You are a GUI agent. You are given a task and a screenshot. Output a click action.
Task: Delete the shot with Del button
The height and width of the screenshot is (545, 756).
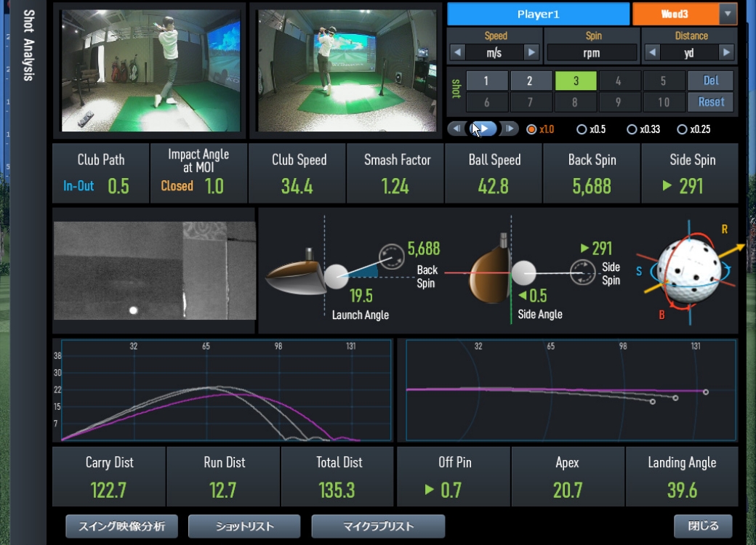point(710,81)
